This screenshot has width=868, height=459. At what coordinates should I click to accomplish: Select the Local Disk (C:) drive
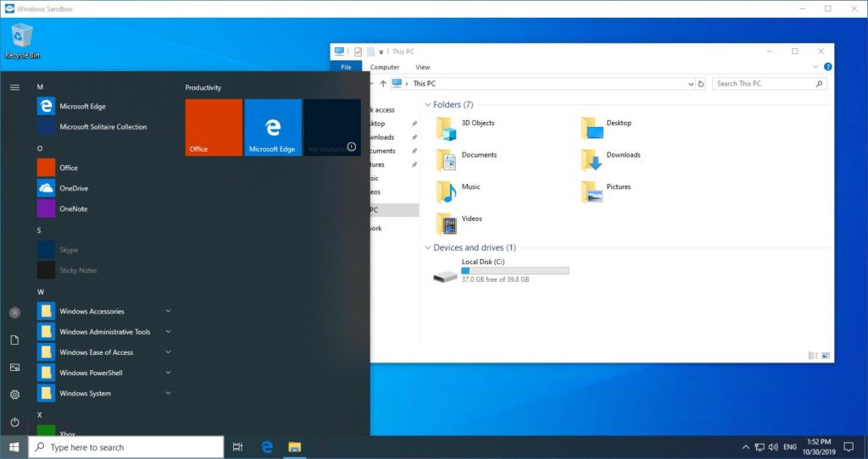500,271
